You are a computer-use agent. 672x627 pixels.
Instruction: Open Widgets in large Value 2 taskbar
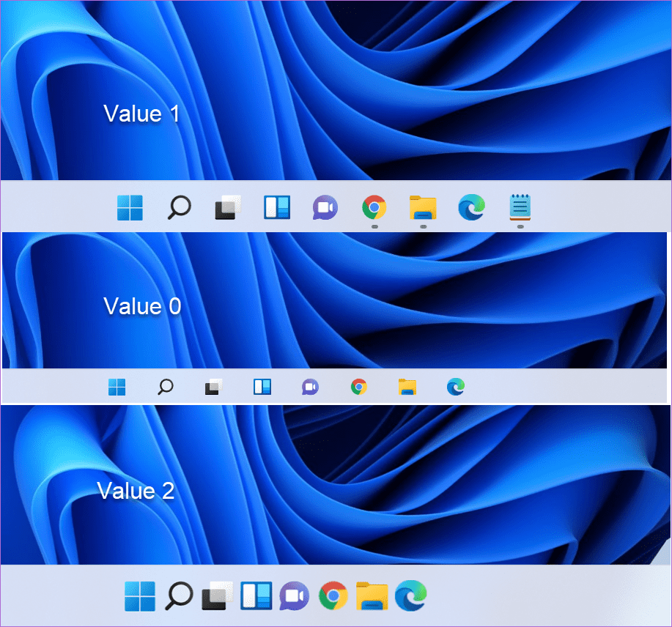[256, 596]
